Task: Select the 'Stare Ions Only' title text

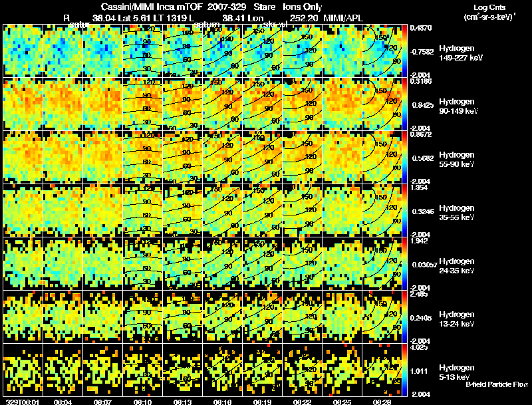Action: [x=288, y=7]
